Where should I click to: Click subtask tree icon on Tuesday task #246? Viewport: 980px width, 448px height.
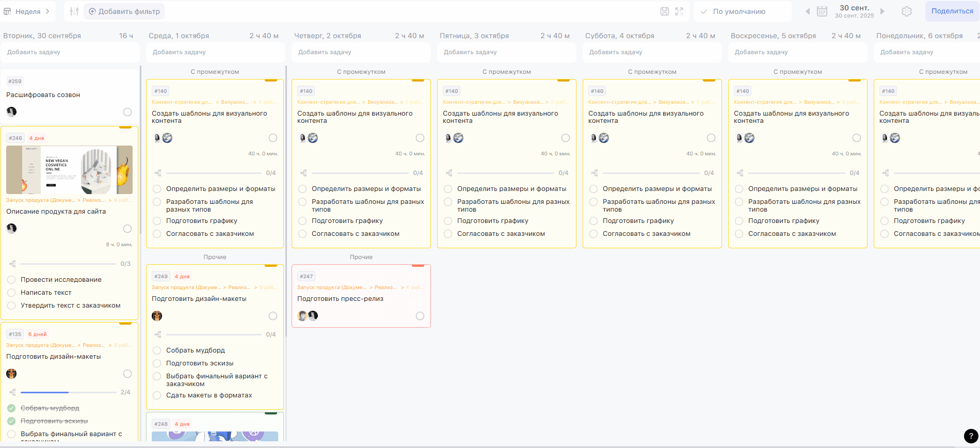12,264
